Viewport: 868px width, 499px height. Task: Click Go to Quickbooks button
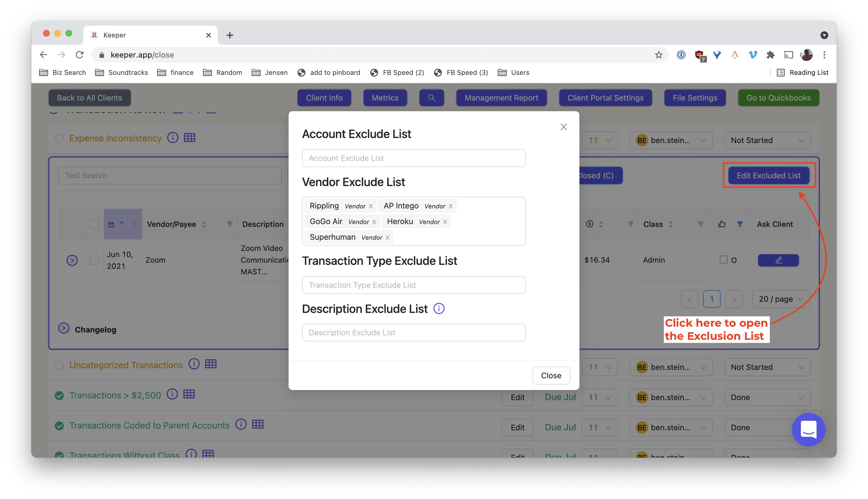point(779,98)
